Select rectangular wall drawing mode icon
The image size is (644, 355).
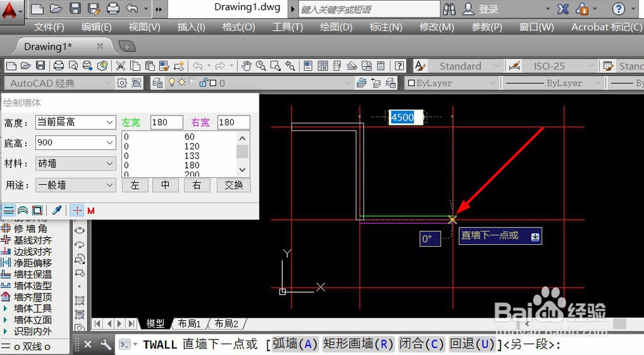point(37,211)
